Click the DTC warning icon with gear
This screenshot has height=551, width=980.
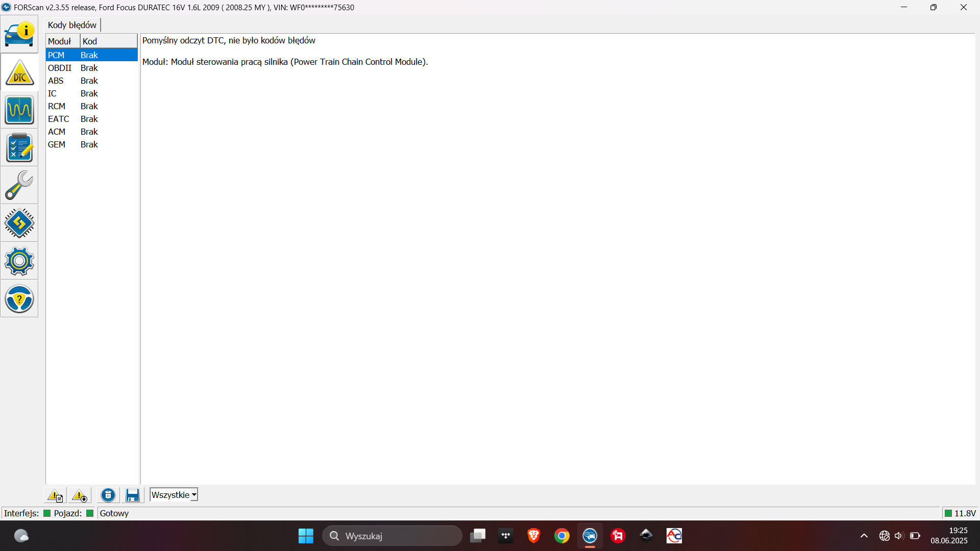80,495
